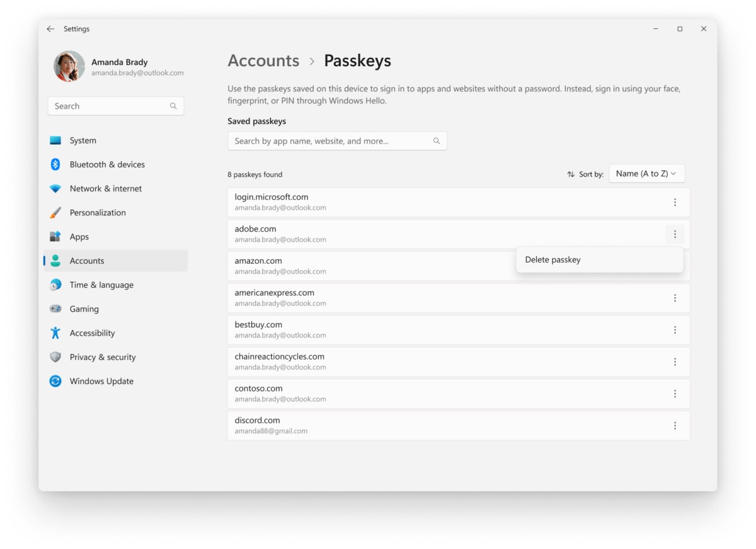The height and width of the screenshot is (549, 756).
Task: Select the chainreactioncycles.com passkey entry
Action: (459, 362)
